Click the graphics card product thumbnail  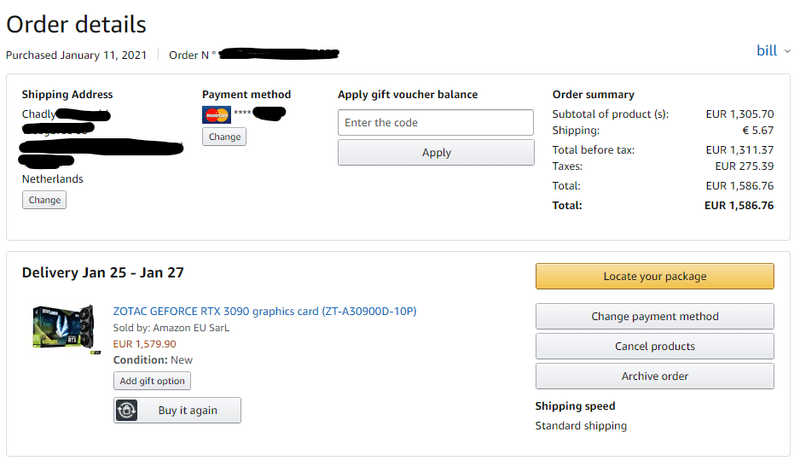click(x=66, y=328)
